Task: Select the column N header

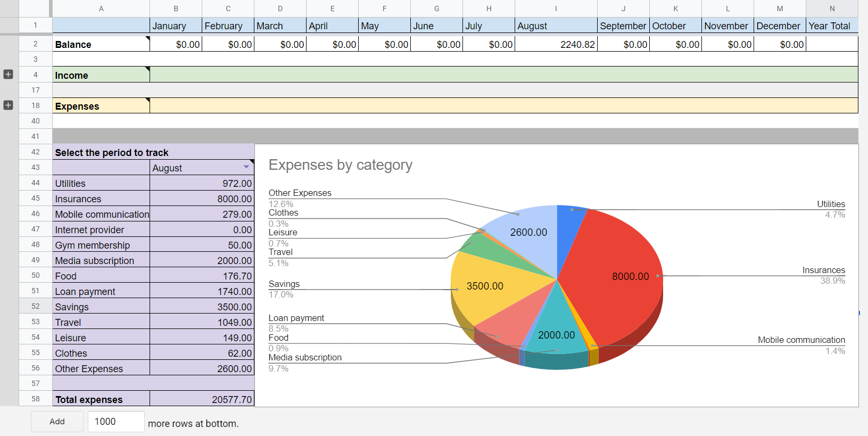Action: pyautogui.click(x=832, y=9)
